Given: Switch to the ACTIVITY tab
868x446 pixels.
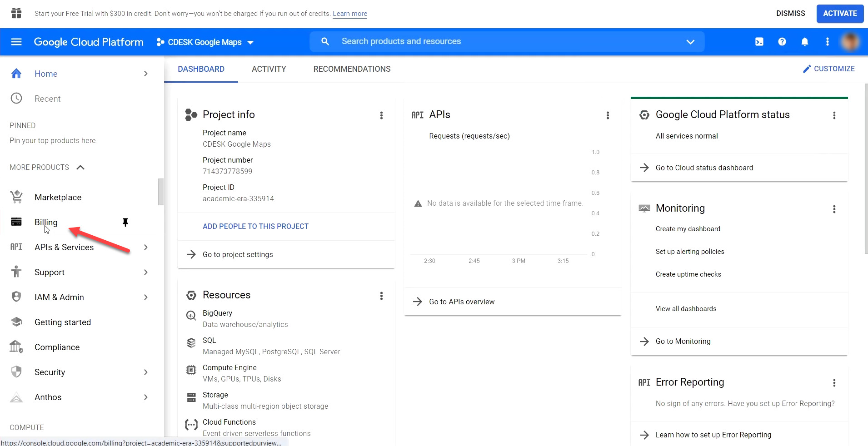Looking at the screenshot, I should pos(269,69).
